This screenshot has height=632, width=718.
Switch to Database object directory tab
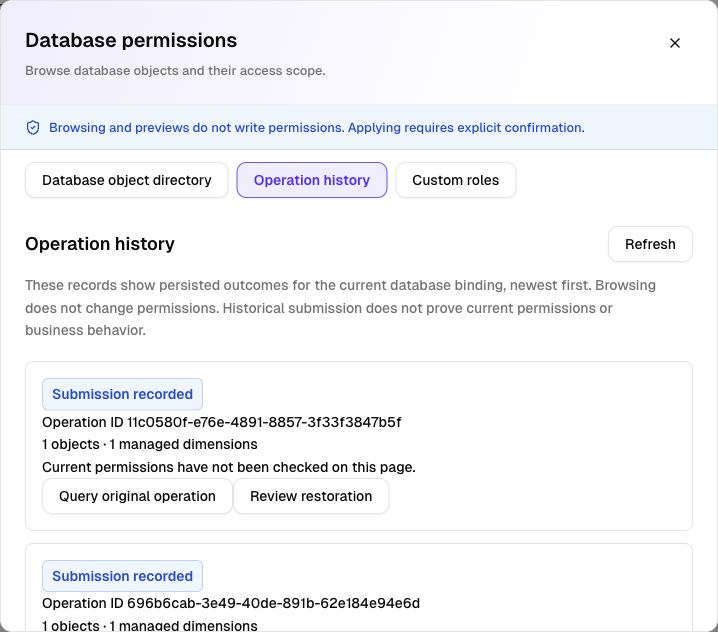(x=127, y=180)
